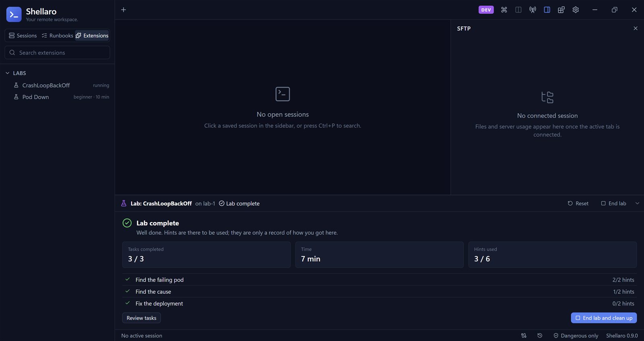Click the 'on lab-1' host label
This screenshot has width=644, height=341.
[205, 204]
